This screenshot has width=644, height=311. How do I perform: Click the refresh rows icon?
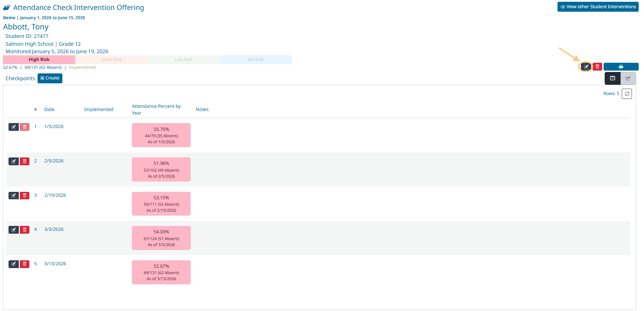(x=627, y=94)
